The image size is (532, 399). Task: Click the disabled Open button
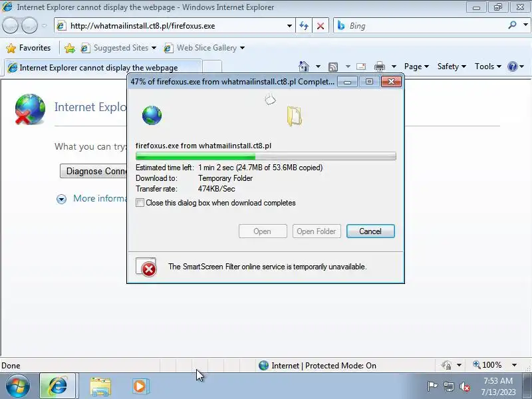(x=263, y=231)
